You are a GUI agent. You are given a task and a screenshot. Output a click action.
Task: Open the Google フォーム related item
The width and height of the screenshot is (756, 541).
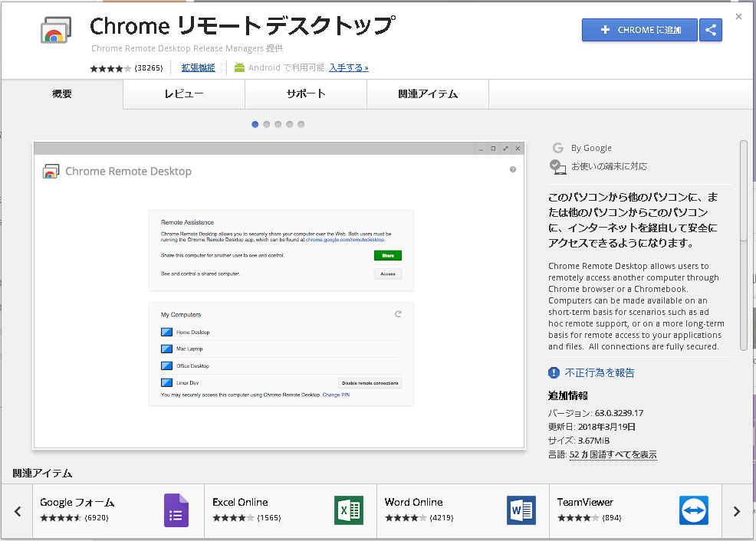point(119,511)
